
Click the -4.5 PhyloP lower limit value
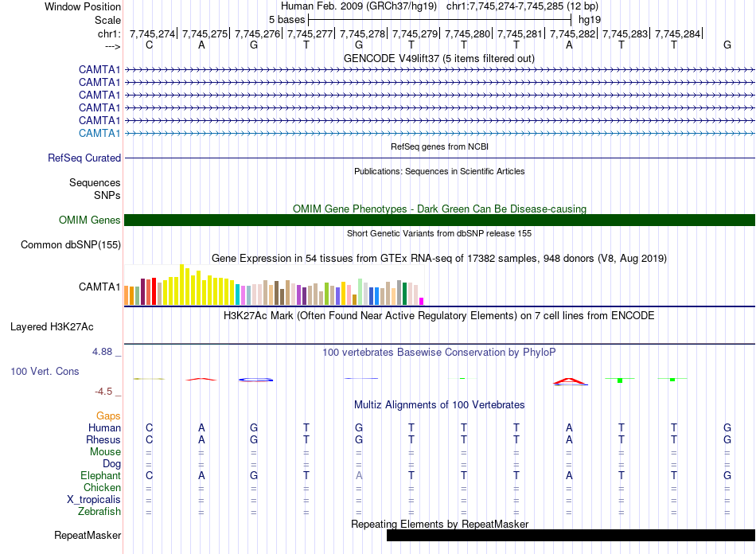coord(103,392)
